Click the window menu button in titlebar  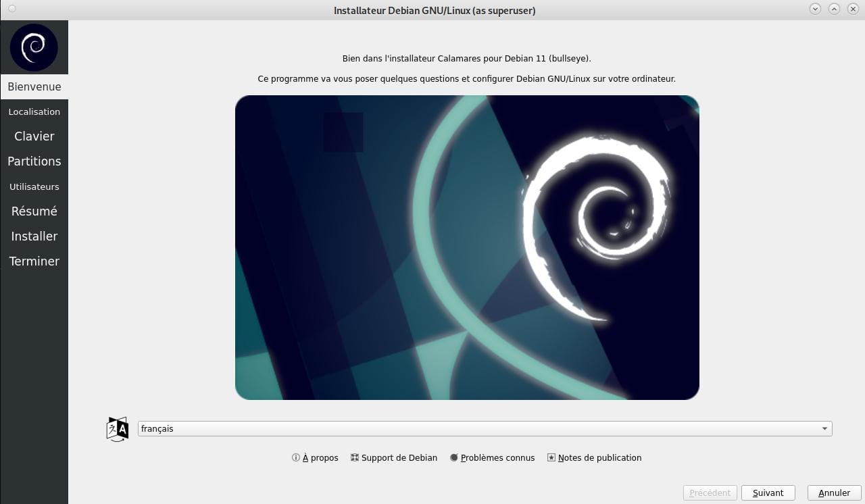(x=11, y=9)
